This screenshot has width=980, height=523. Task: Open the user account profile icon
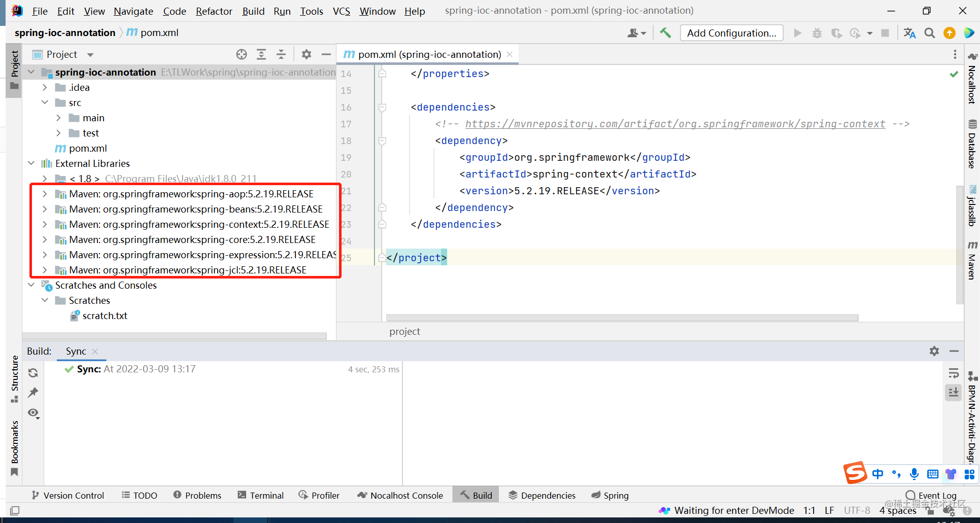pos(636,33)
